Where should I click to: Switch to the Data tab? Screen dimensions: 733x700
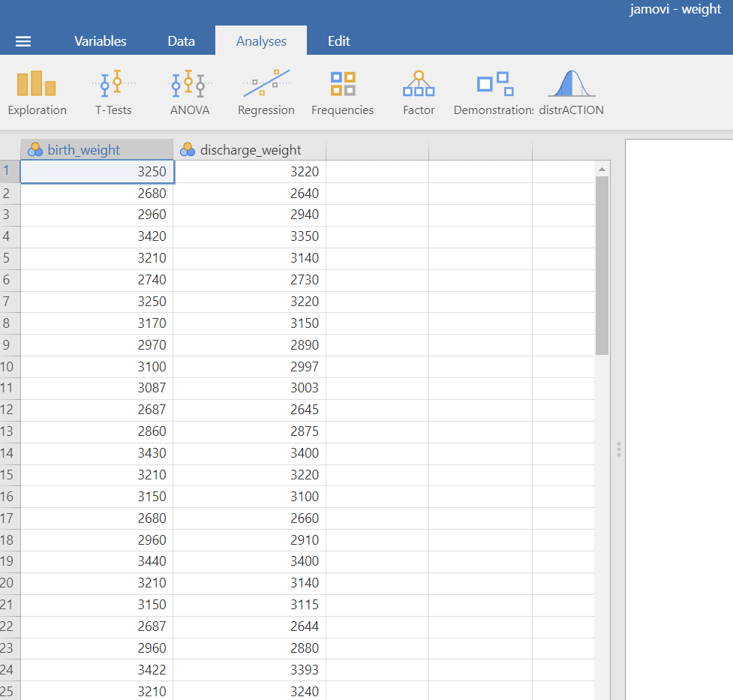(x=181, y=41)
